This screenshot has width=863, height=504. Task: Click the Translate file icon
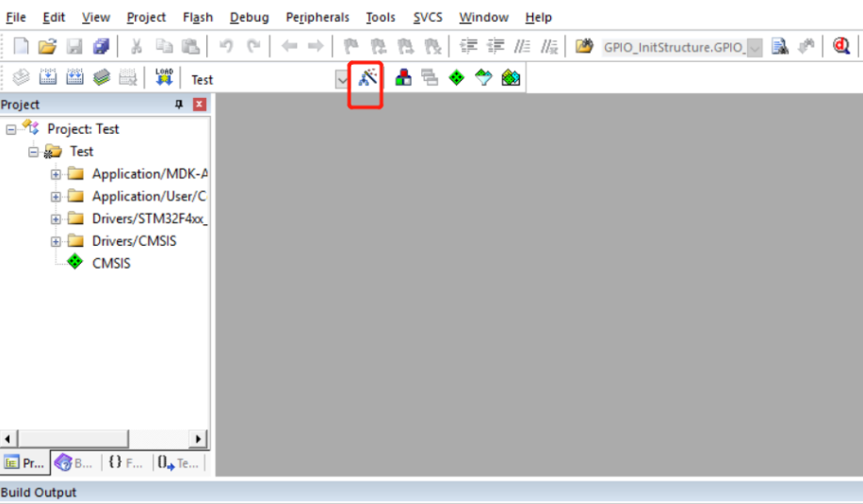tap(21, 77)
